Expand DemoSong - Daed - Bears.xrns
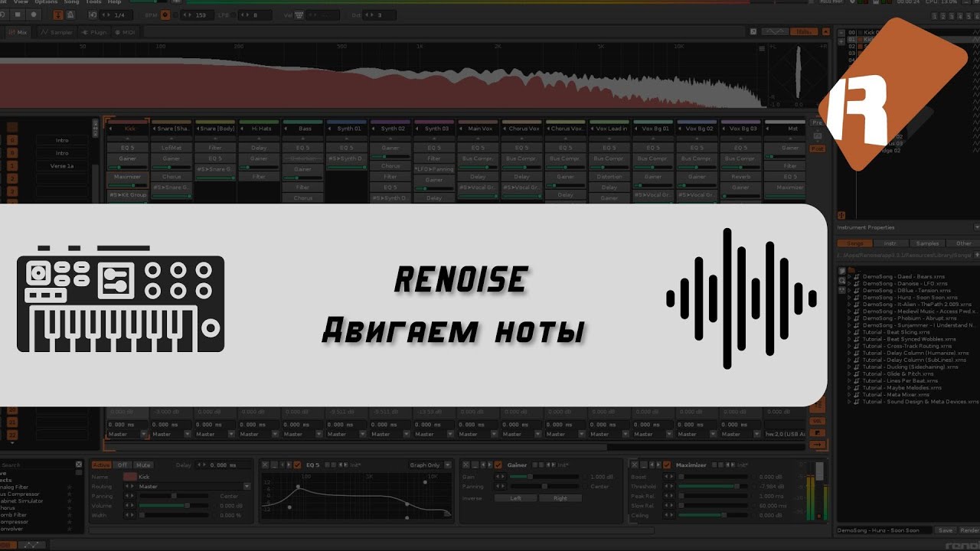Image resolution: width=980 pixels, height=551 pixels. pyautogui.click(x=849, y=276)
